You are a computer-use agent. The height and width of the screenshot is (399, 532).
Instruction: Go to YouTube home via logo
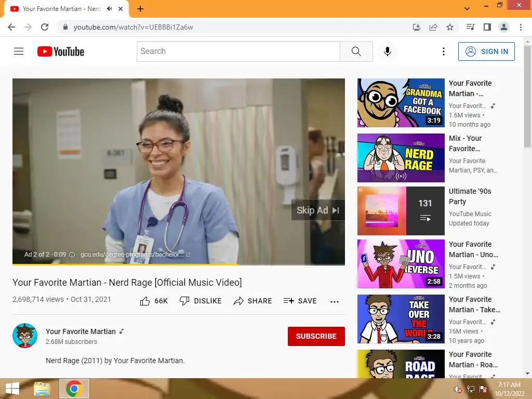tap(61, 51)
